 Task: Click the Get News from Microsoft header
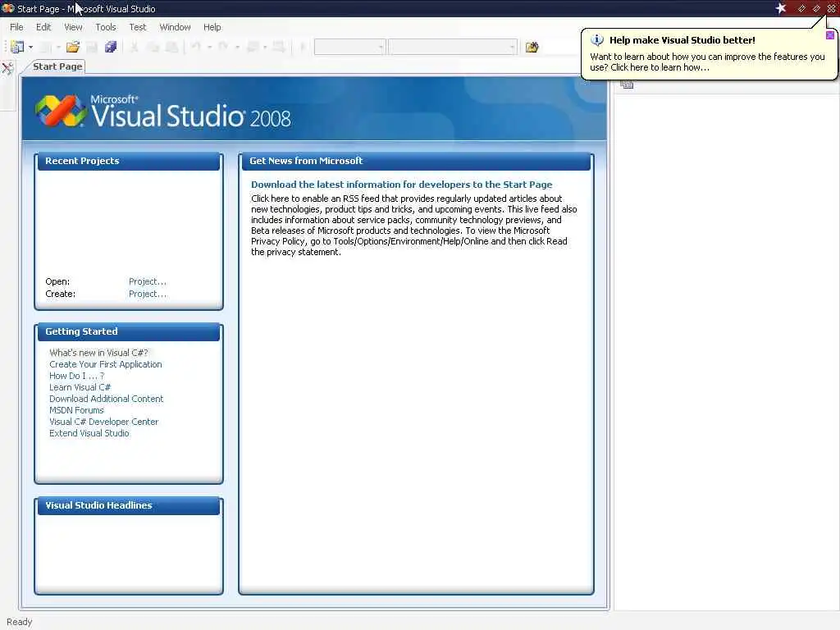pos(416,162)
